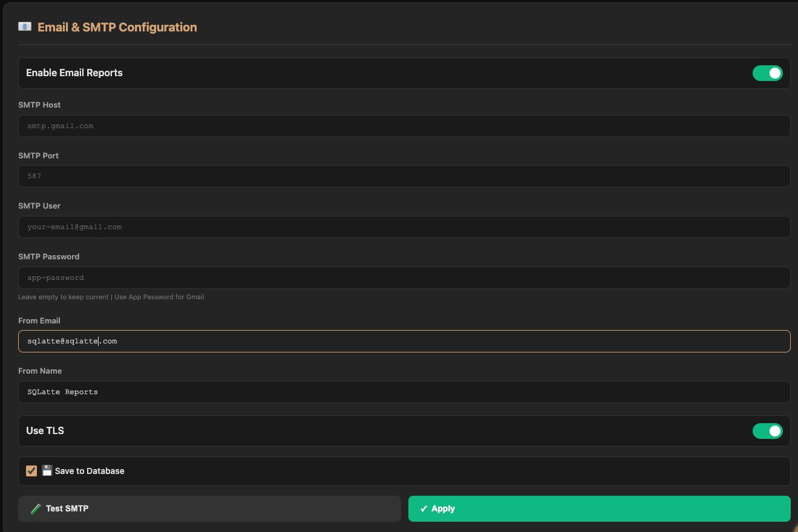
Task: Select the SMTP User text box
Action: pyautogui.click(x=404, y=227)
